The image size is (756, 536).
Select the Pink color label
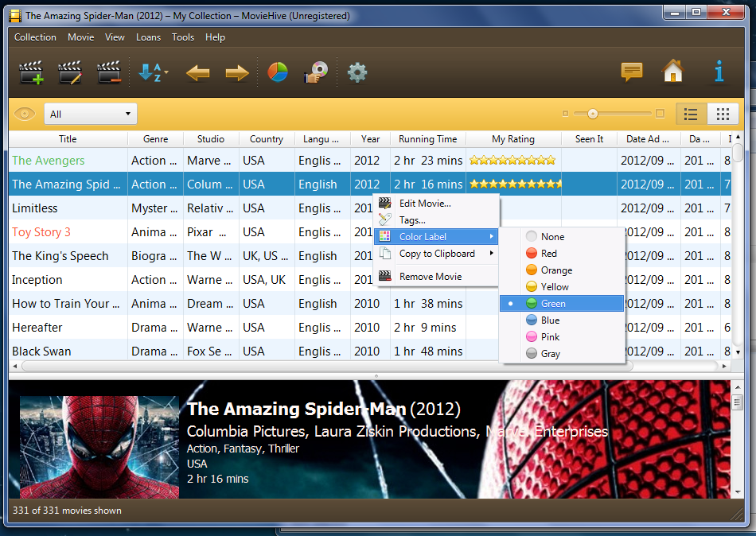point(562,337)
